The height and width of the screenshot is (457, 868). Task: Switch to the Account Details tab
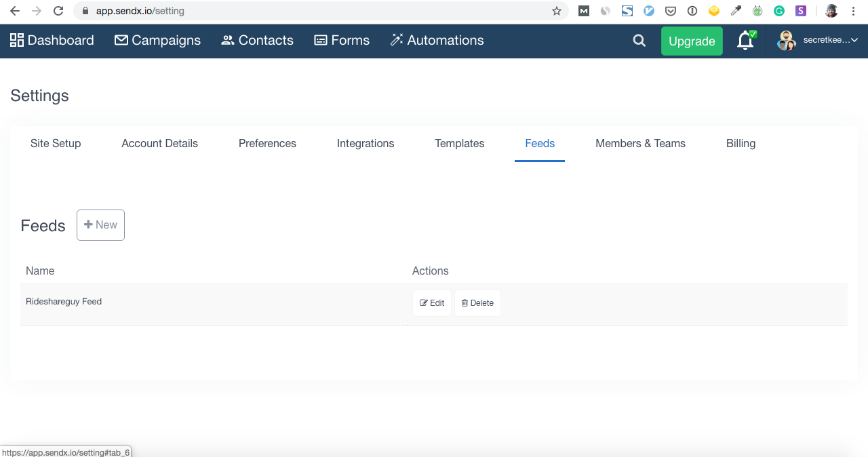pyautogui.click(x=160, y=144)
